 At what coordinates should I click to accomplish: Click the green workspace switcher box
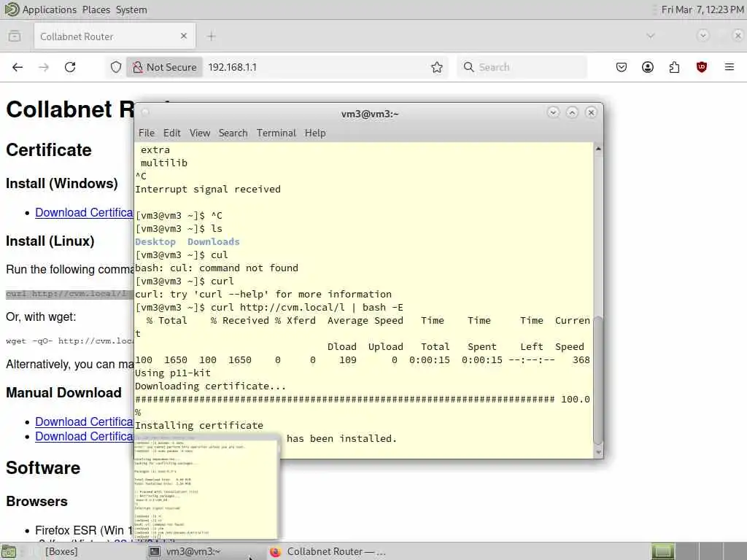pos(662,551)
